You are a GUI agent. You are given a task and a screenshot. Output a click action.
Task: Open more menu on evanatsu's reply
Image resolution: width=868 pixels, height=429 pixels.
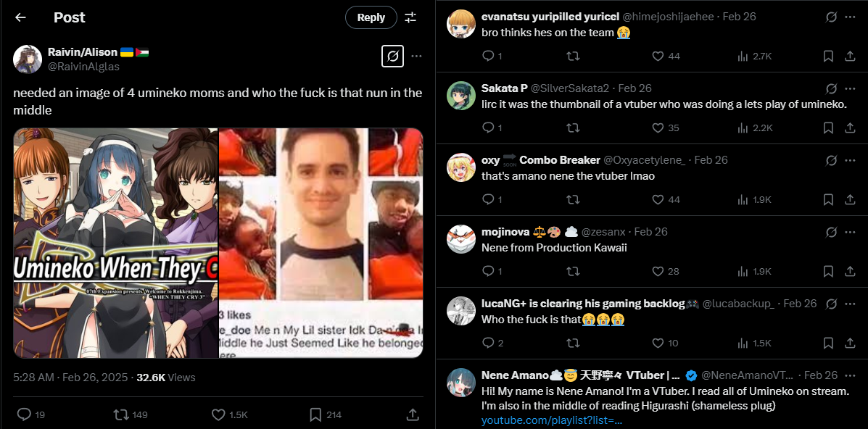851,17
